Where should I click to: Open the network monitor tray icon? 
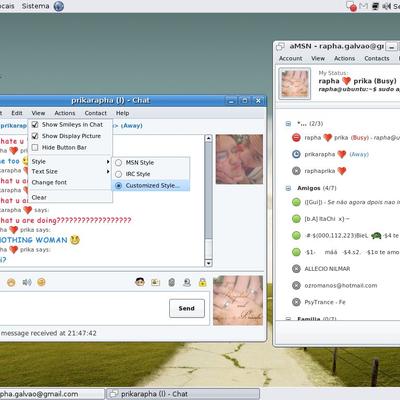point(375,6)
